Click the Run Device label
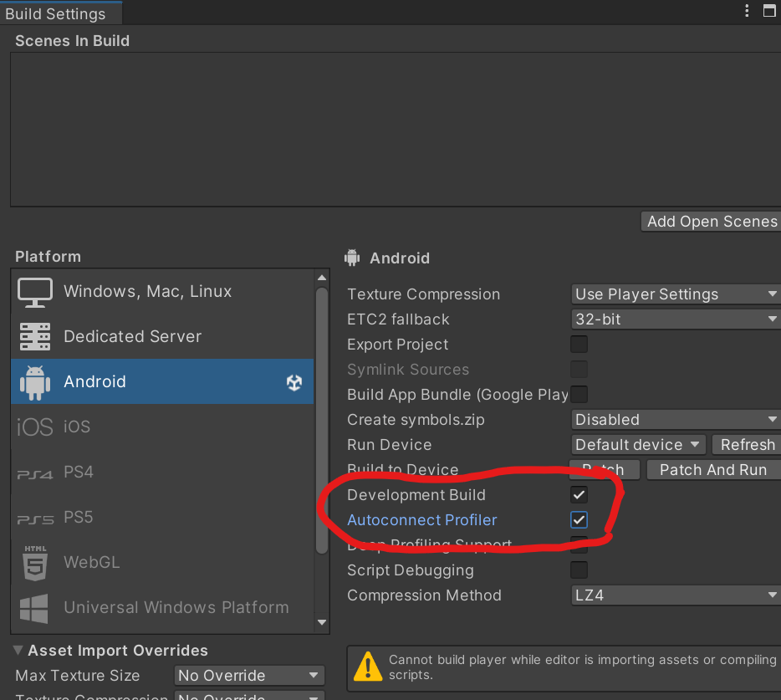 pyautogui.click(x=389, y=444)
